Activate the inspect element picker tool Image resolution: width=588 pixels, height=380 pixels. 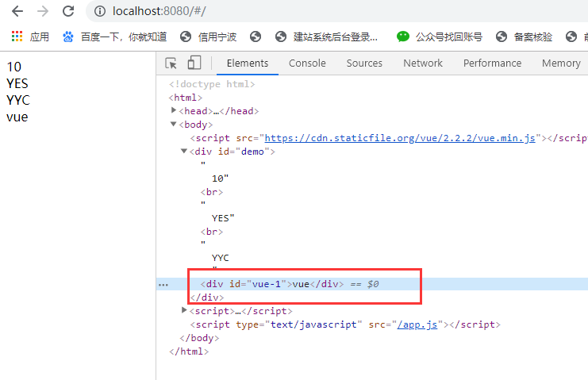(171, 63)
